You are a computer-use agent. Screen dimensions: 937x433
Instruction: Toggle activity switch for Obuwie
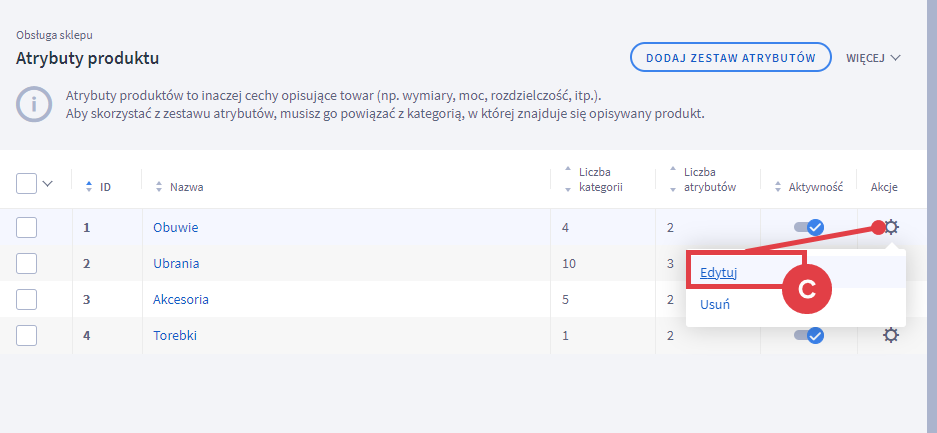809,227
